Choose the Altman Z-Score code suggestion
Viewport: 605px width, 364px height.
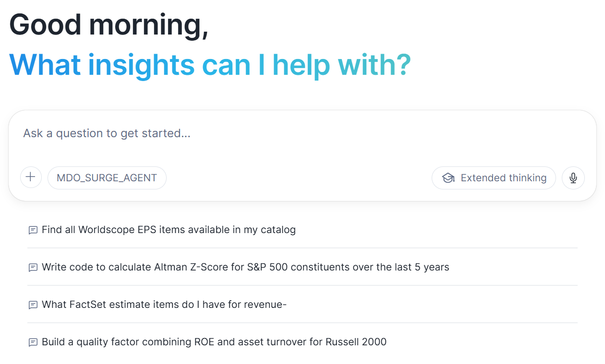coord(245,267)
